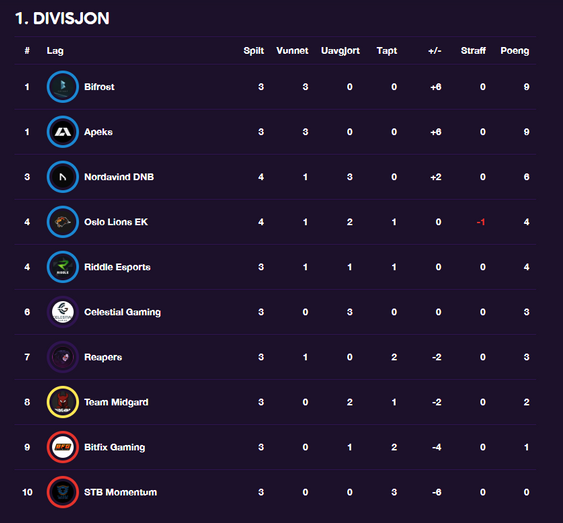Image resolution: width=563 pixels, height=523 pixels.
Task: Click the Spilt column header
Action: coord(253,51)
